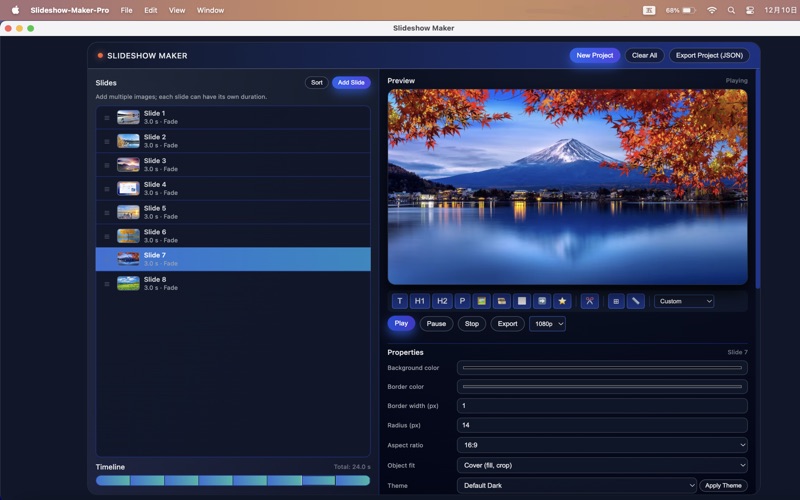Click the Background color swatch
800x500 pixels.
[x=602, y=368]
